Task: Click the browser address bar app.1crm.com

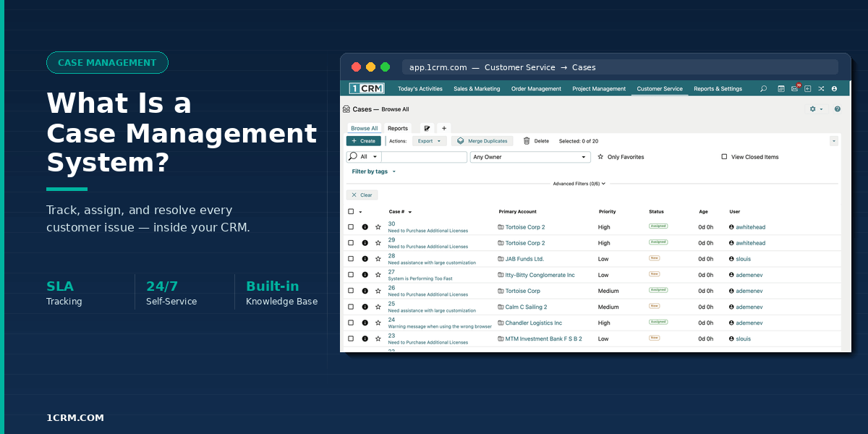Action: 620,67
